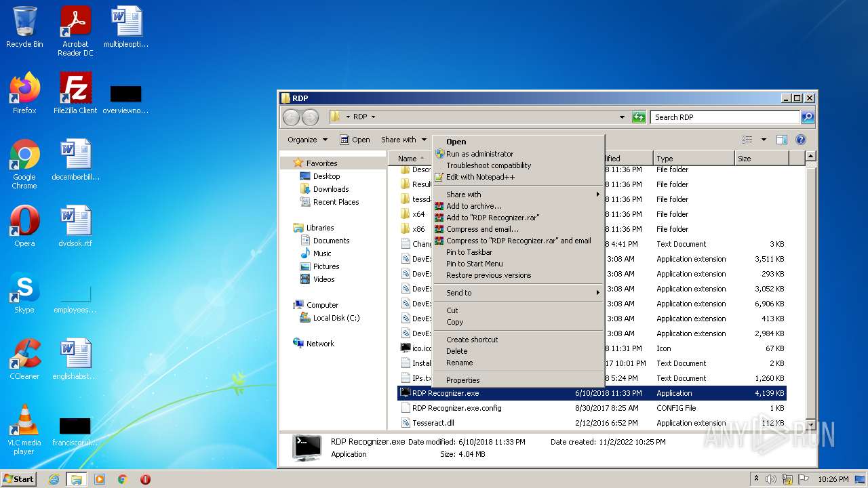Launch Acrobat Reader DC shortcut

pos(75,30)
